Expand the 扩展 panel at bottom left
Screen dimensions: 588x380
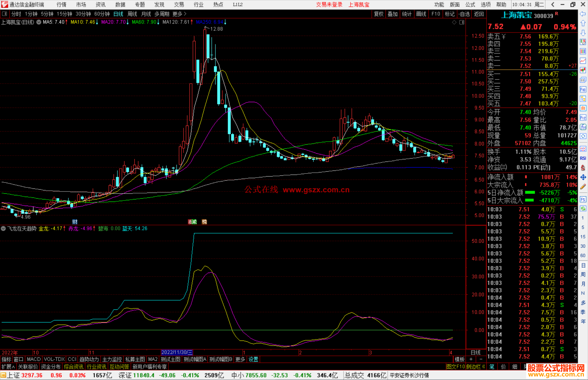pos(8,367)
